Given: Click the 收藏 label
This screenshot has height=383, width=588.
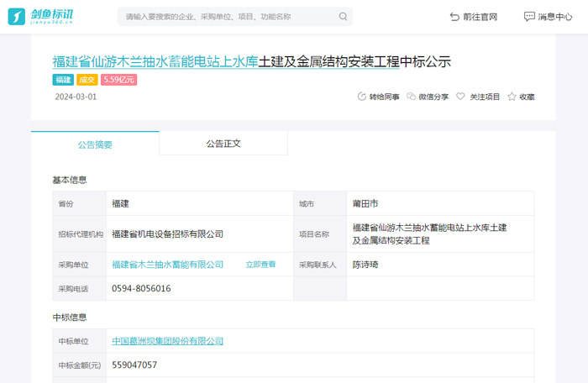Looking at the screenshot, I should click(x=527, y=97).
